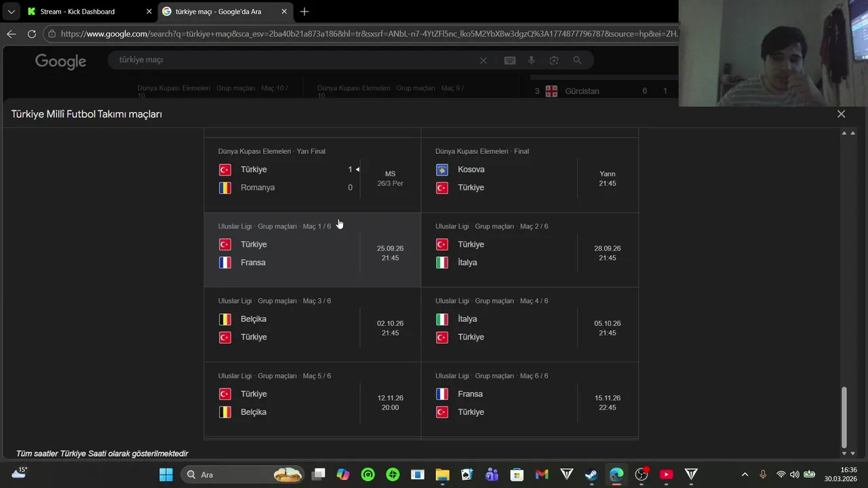This screenshot has width=868, height=488.
Task: Click the Google logo
Action: coord(60,61)
